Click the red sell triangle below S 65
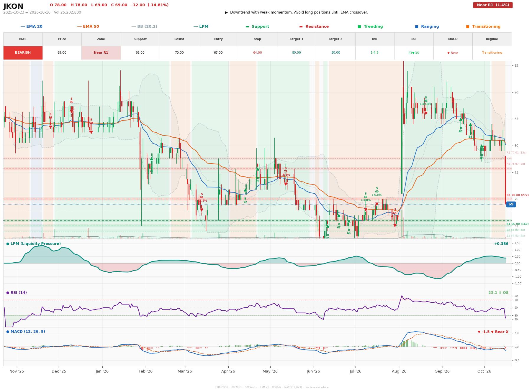 pyautogui.click(x=395, y=226)
